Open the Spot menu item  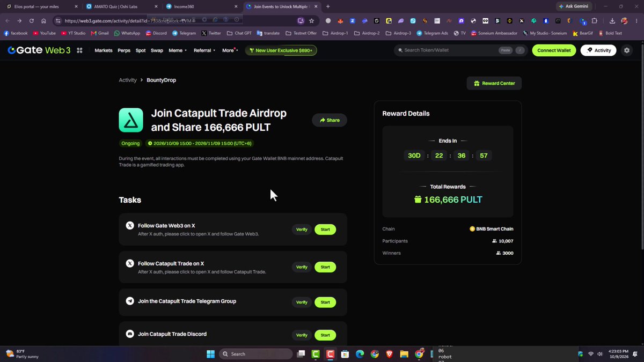tap(141, 50)
